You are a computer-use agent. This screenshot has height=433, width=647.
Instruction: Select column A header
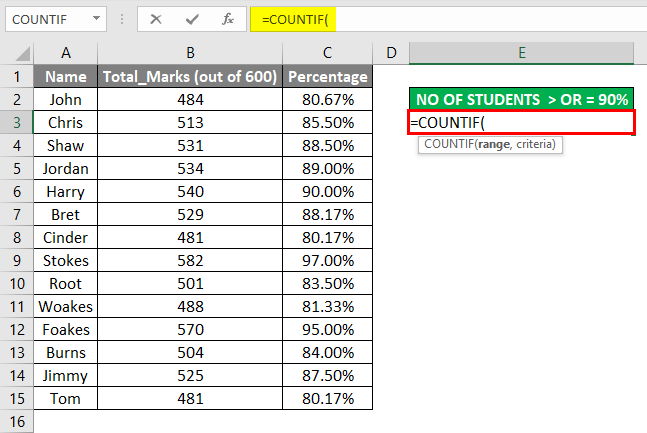[66, 52]
